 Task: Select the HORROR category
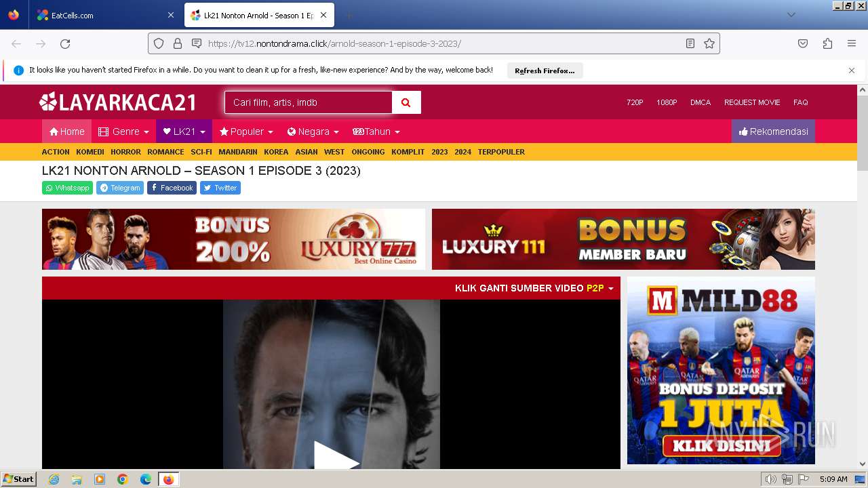click(125, 152)
